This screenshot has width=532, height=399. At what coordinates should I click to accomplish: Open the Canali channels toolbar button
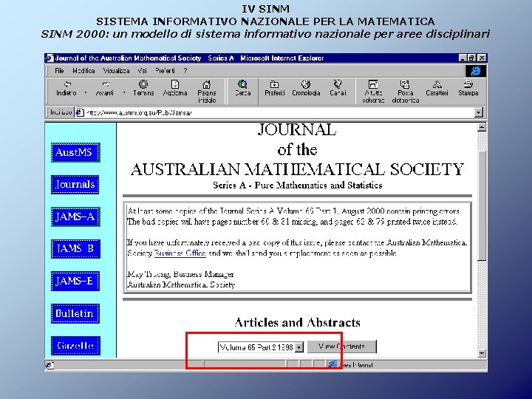(338, 88)
